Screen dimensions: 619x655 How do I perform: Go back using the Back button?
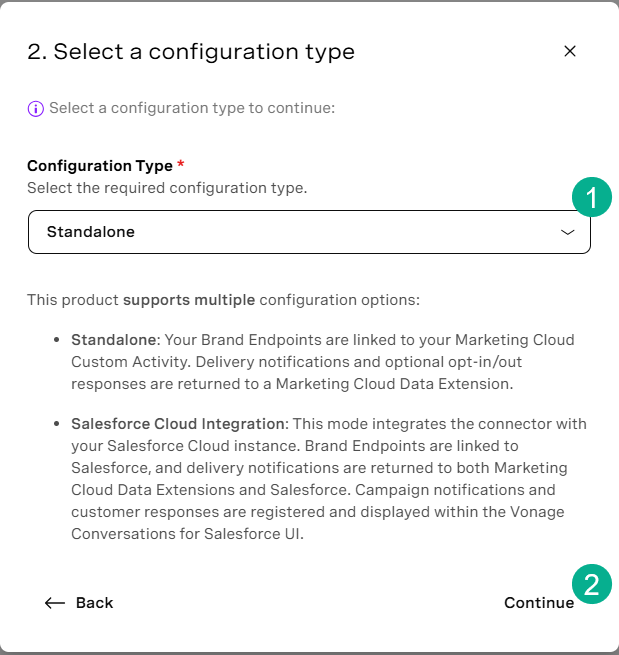pyautogui.click(x=79, y=603)
